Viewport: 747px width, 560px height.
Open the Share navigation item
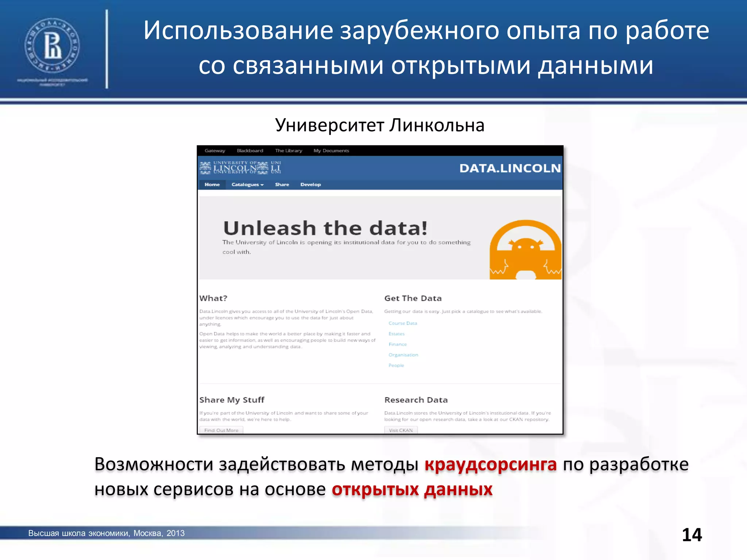pos(282,184)
